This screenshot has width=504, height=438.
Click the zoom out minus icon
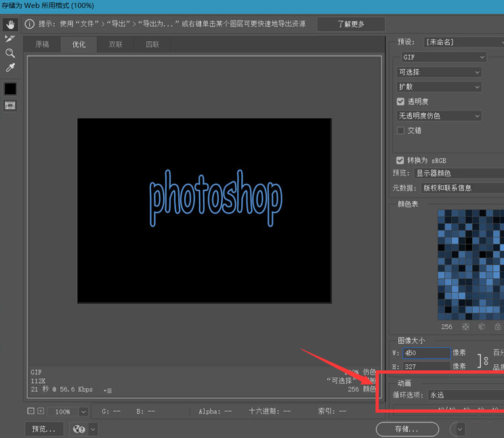click(31, 411)
